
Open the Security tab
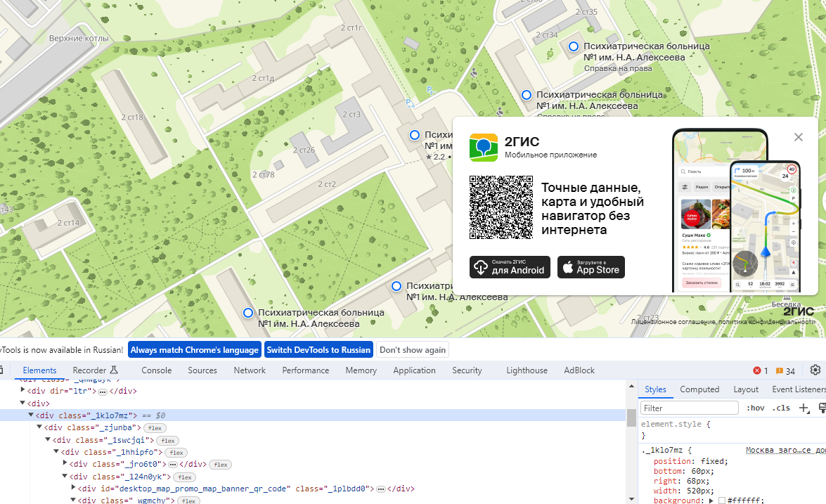(467, 370)
